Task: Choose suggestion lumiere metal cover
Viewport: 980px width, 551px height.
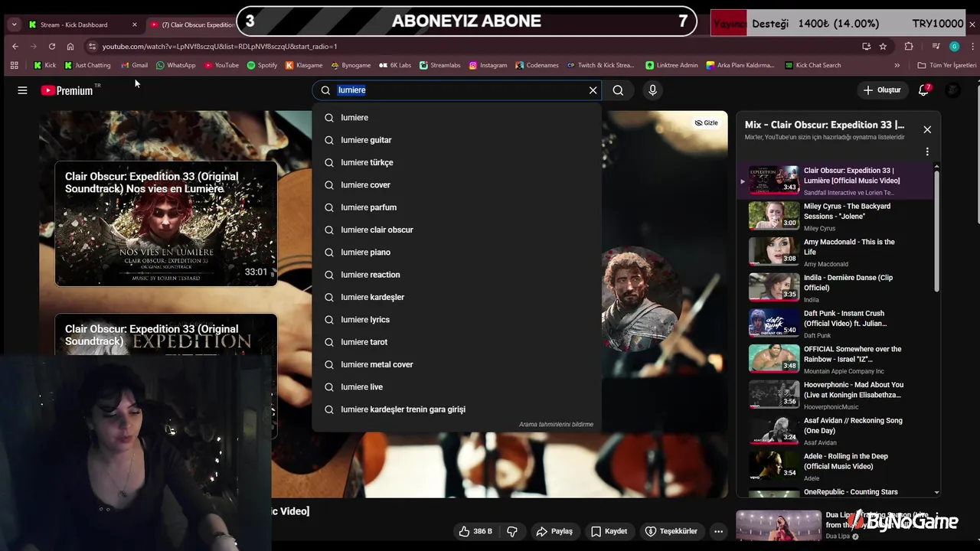Action: [456, 364]
